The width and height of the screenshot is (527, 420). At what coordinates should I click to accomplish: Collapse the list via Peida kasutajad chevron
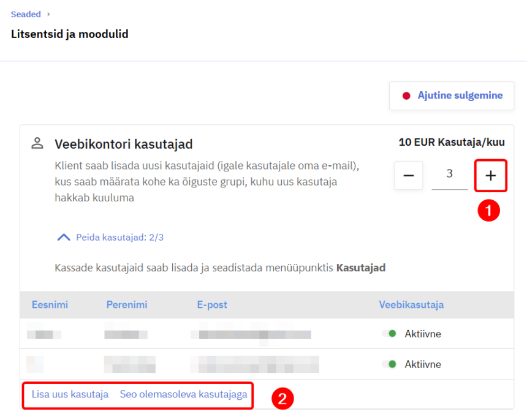pyautogui.click(x=64, y=237)
